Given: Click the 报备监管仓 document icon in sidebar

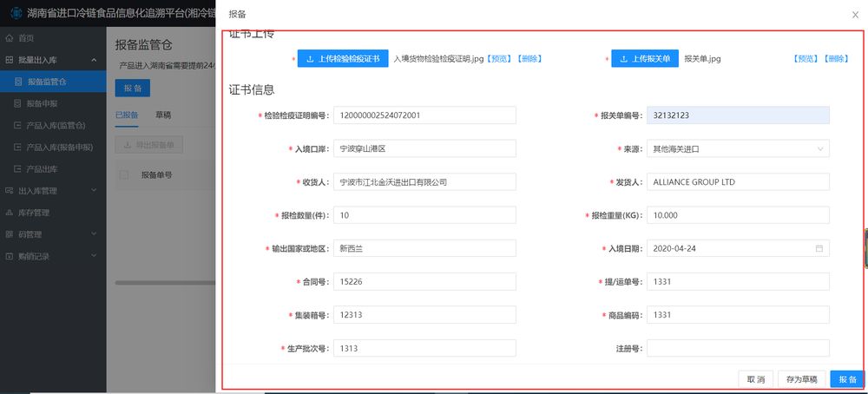Looking at the screenshot, I should coord(19,82).
